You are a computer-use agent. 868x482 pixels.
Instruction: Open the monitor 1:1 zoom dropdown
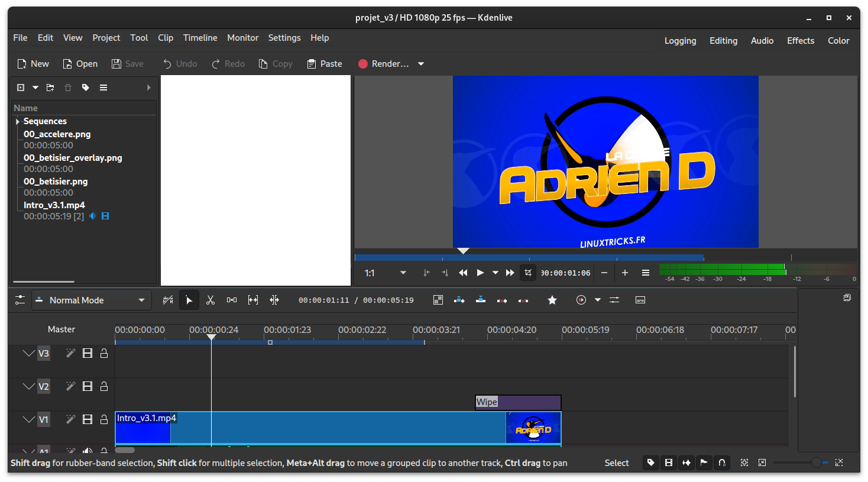(386, 273)
